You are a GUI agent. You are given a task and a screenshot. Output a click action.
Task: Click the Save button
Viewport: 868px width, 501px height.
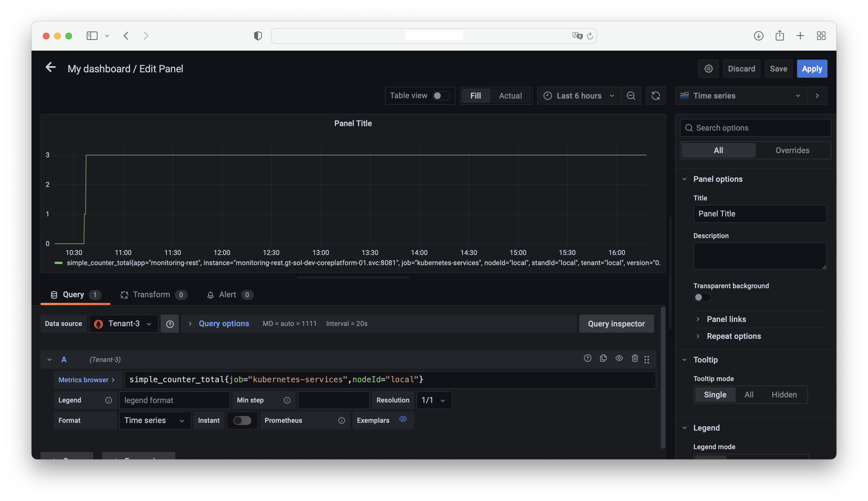[778, 69]
